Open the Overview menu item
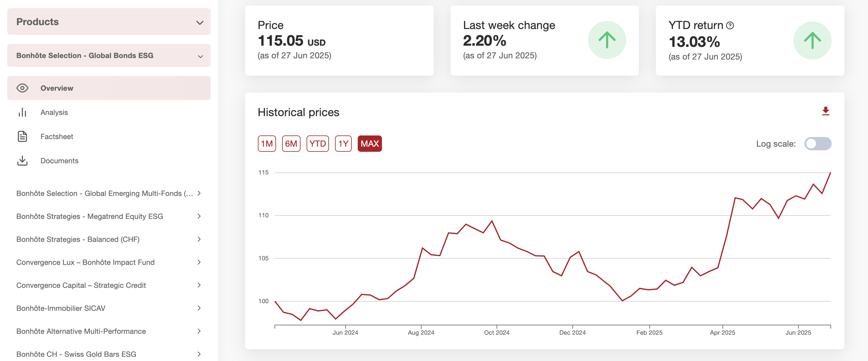This screenshot has width=868, height=361. pos(109,88)
